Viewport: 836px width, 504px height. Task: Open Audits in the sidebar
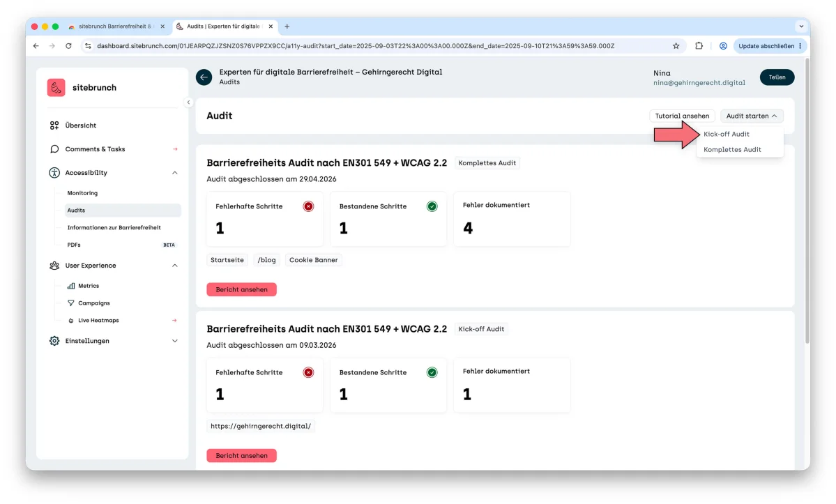[123, 211]
